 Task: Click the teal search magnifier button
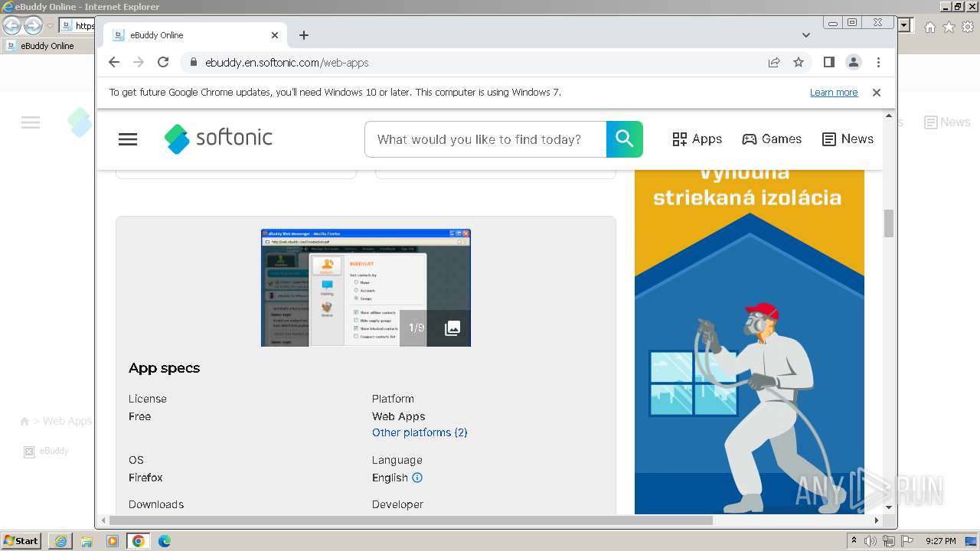pos(625,139)
